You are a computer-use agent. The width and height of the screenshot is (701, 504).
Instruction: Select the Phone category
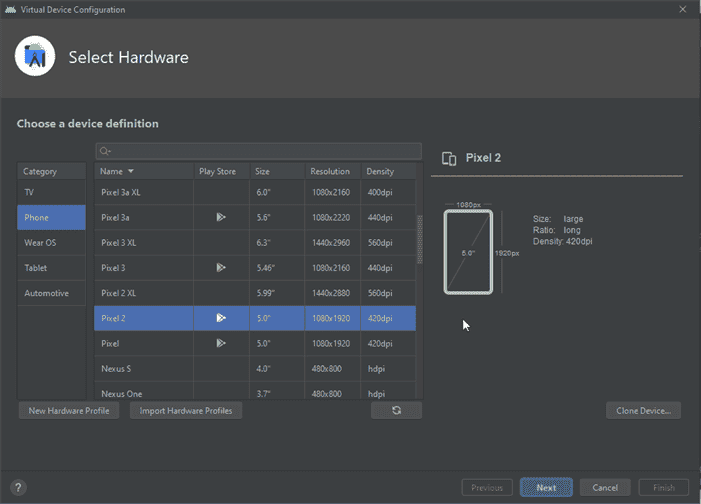[x=51, y=217]
